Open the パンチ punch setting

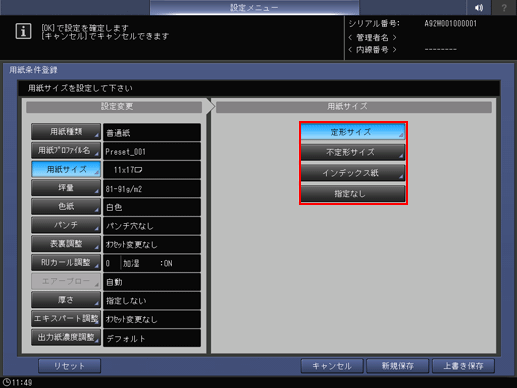pos(66,225)
